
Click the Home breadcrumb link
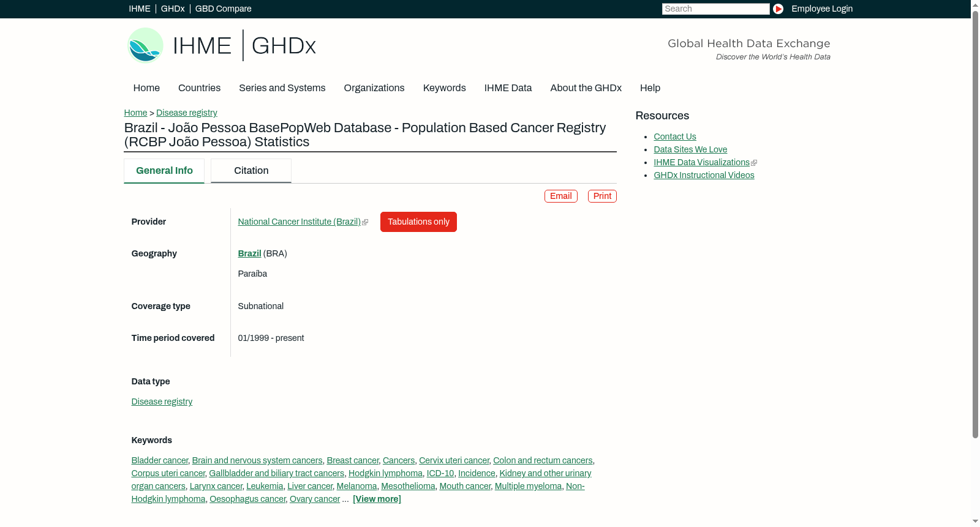[x=135, y=113]
